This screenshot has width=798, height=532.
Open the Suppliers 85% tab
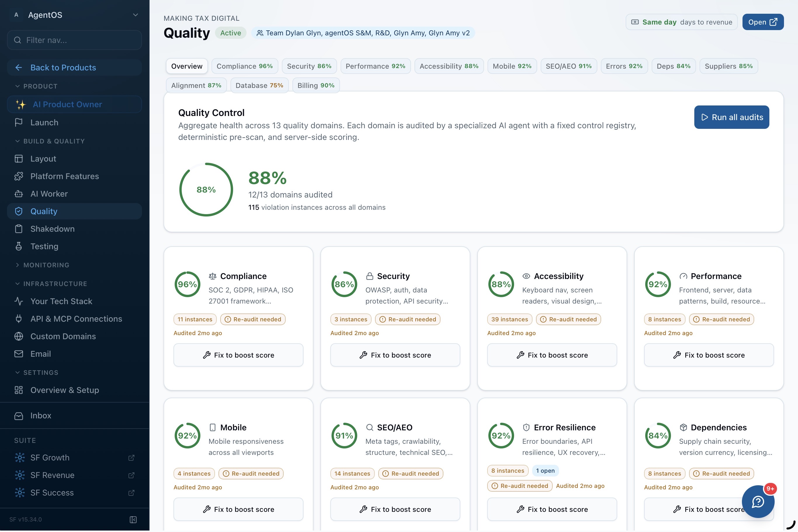point(728,66)
